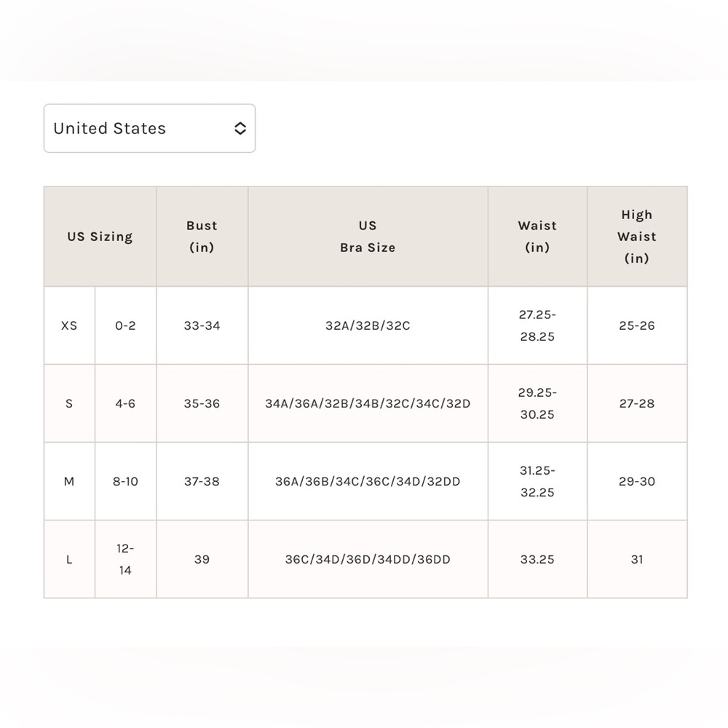Click the High Waist (in) header
Image resolution: width=728 pixels, height=728 pixels.
pos(637,237)
